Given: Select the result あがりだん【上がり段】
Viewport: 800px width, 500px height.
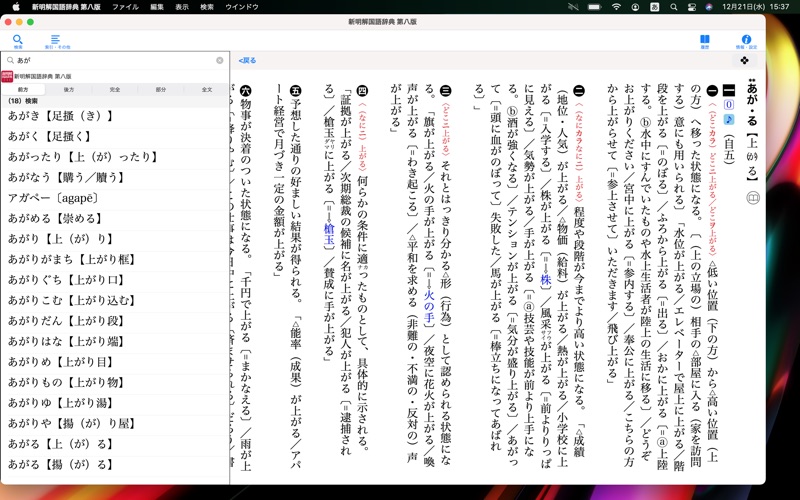Looking at the screenshot, I should click(115, 321).
